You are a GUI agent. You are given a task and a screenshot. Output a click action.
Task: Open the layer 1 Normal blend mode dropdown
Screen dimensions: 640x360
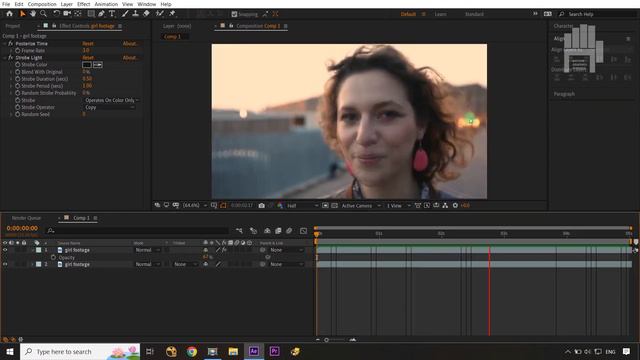click(x=147, y=250)
